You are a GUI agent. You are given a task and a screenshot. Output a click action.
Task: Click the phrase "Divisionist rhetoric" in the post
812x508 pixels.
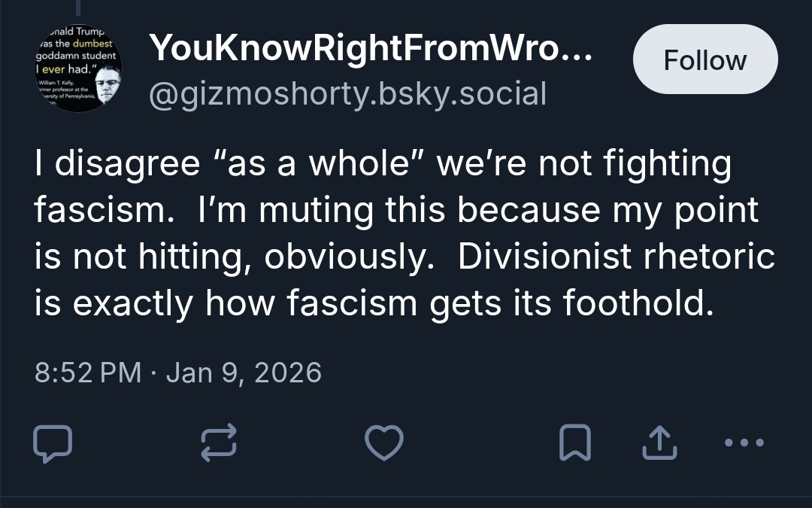click(x=616, y=257)
